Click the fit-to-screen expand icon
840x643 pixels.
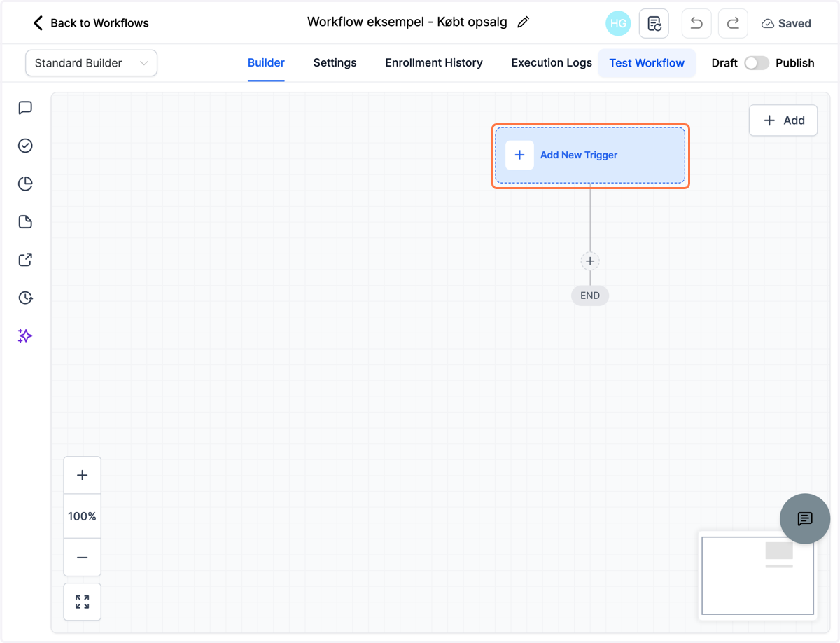point(83,602)
